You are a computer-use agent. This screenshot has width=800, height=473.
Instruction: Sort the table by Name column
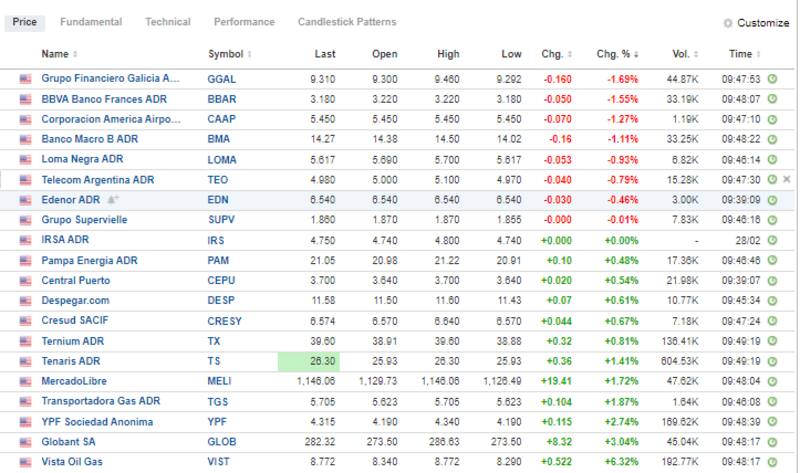pos(60,54)
